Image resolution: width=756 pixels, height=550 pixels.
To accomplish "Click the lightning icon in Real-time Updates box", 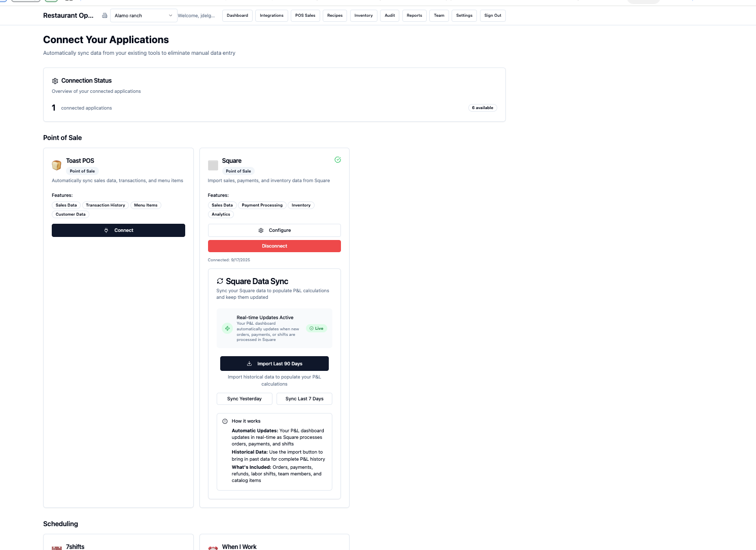I will pos(227,328).
